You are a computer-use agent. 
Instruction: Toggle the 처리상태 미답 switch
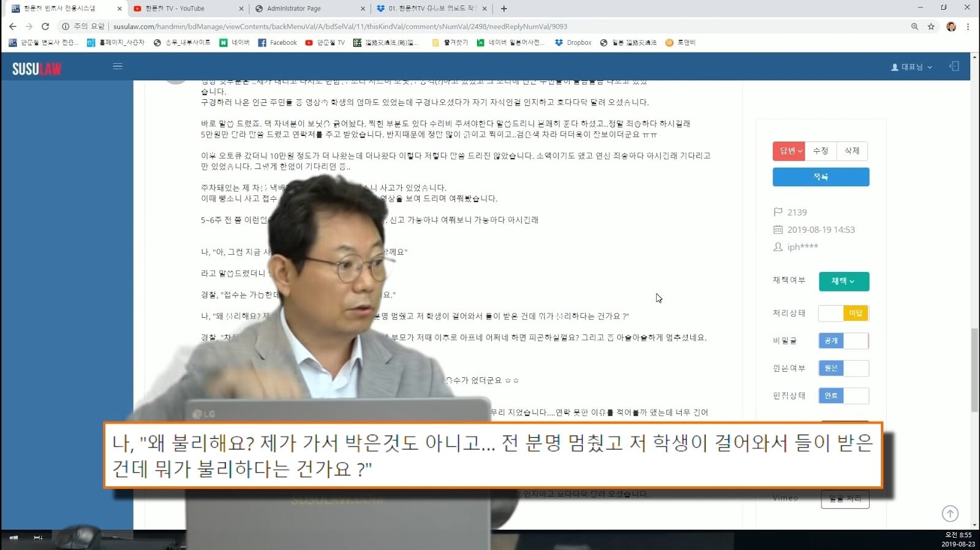coord(843,313)
